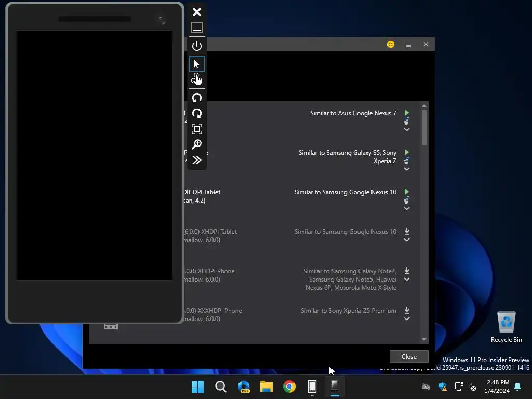Click the network display tray icon
The image size is (532, 399).
pyautogui.click(x=459, y=387)
